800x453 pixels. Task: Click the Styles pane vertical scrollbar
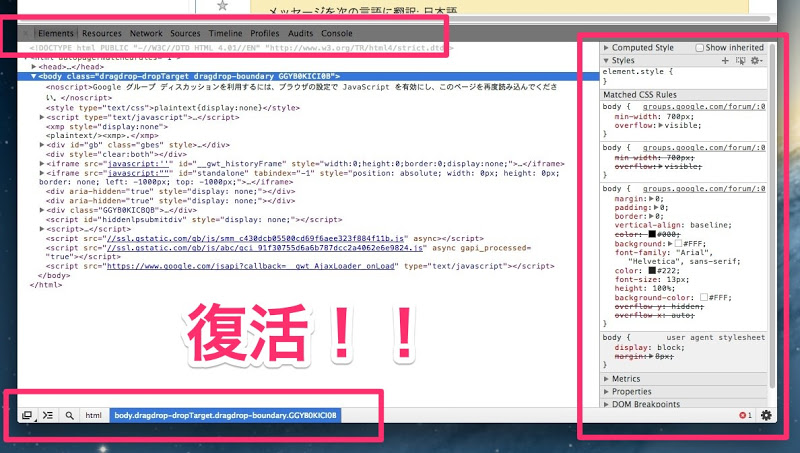[x=772, y=214]
